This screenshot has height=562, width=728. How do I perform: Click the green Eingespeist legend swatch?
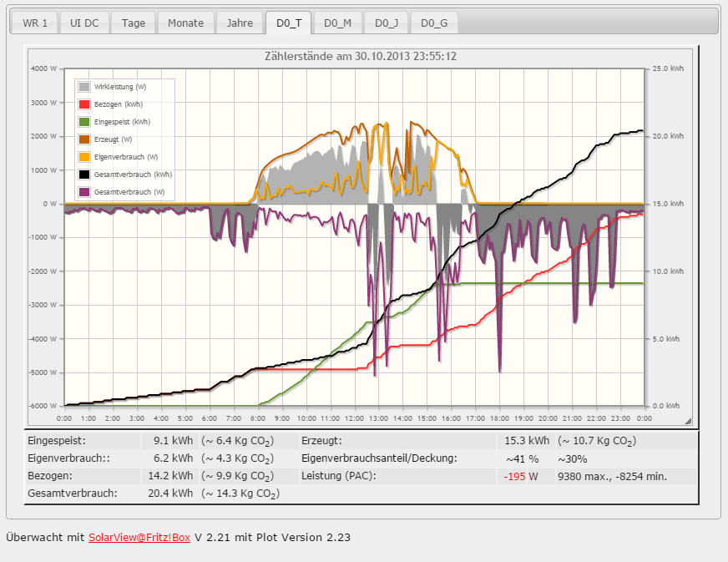coord(84,122)
